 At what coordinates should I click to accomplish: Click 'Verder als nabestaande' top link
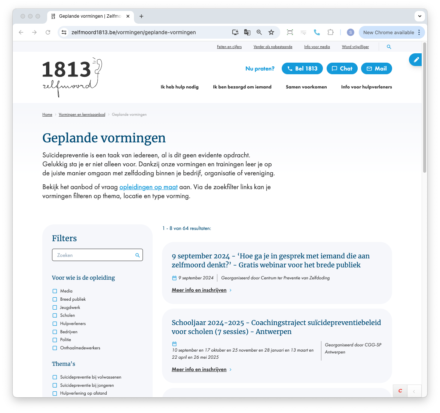coord(273,47)
